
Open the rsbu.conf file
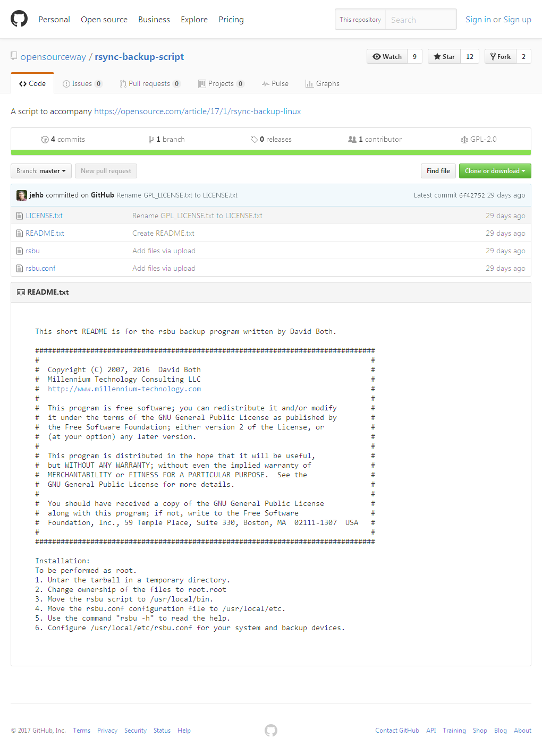40,269
